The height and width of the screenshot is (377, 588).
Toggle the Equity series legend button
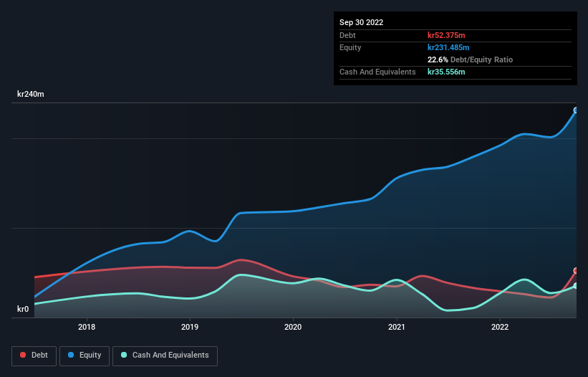click(x=85, y=355)
